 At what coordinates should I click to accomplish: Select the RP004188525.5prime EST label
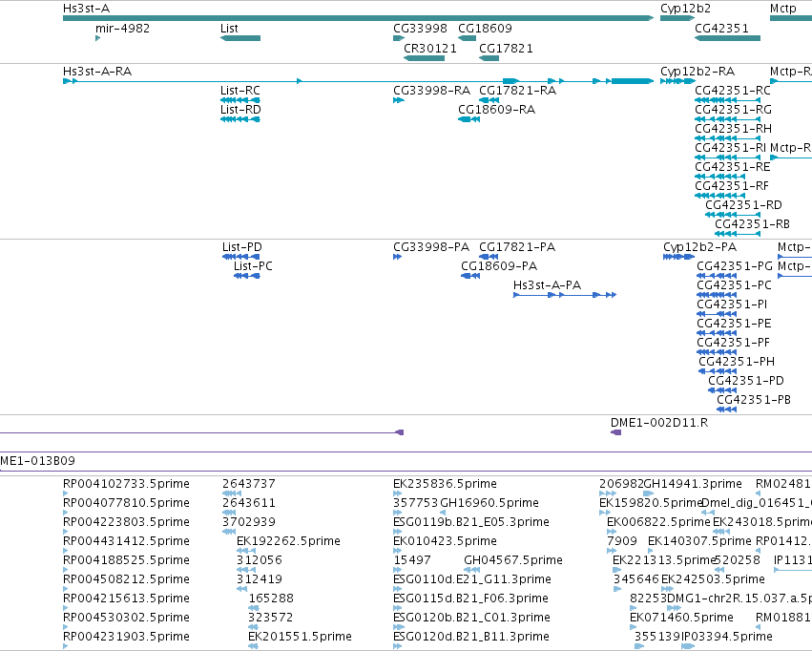(126, 561)
